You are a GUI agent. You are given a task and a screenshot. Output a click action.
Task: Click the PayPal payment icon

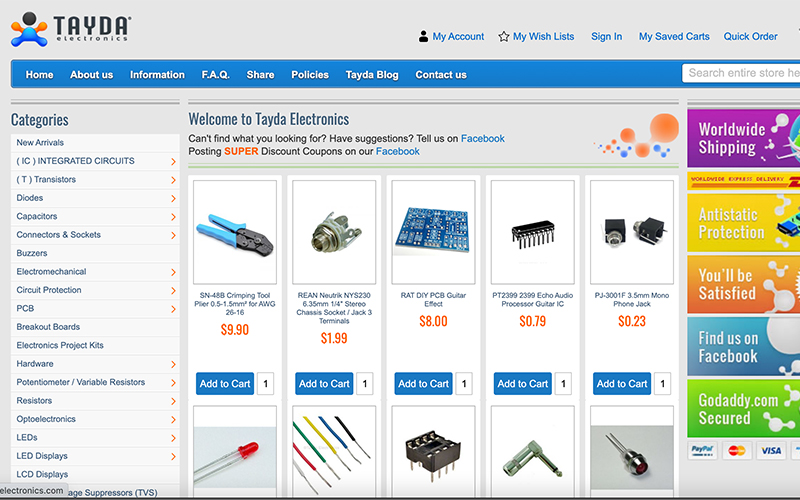pyautogui.click(x=702, y=451)
